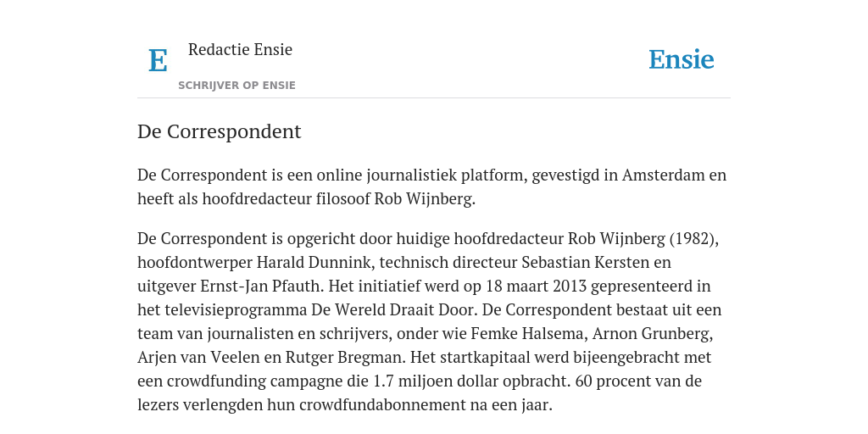Click the name Arnon Grunberg

(x=652, y=334)
